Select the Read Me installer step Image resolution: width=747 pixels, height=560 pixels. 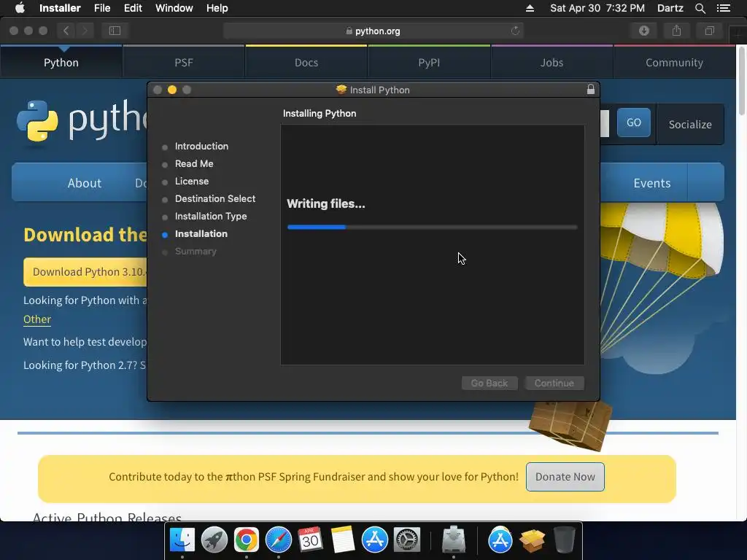(x=194, y=164)
